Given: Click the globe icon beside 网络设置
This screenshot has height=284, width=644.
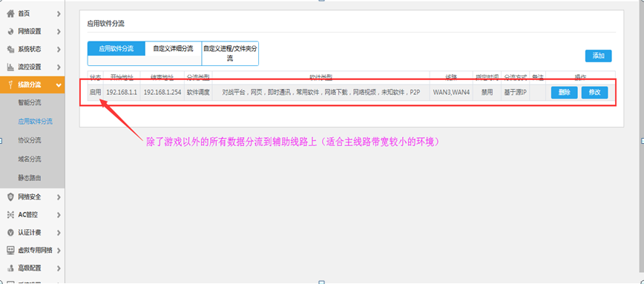Looking at the screenshot, I should coord(10,32).
